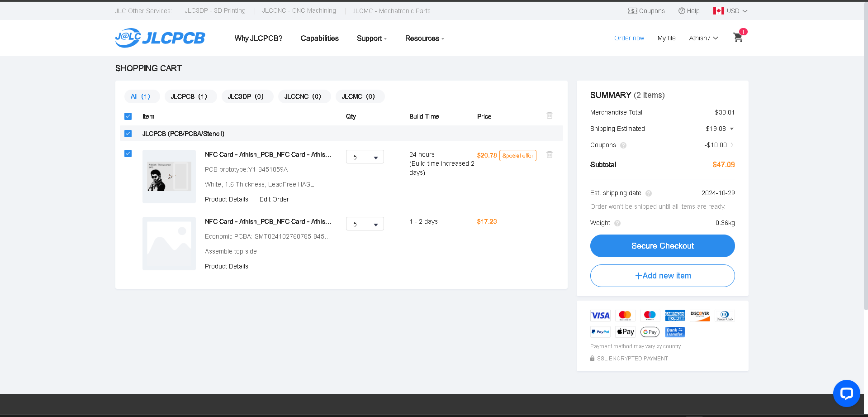Click the Mastercard payment icon
This screenshot has width=868, height=417.
click(625, 316)
